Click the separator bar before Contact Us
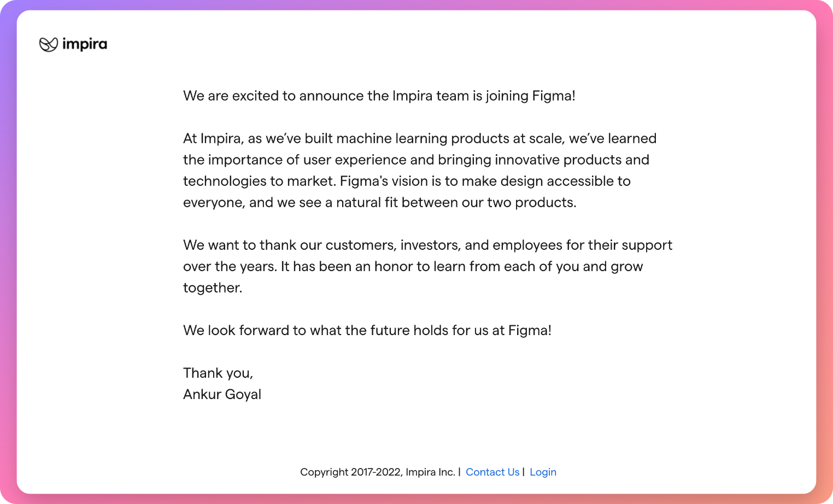Viewport: 833px width, 504px height. 459,472
